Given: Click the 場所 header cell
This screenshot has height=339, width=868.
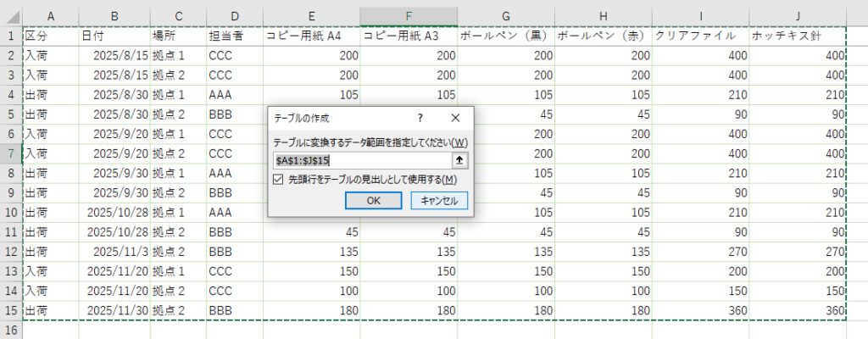Looking at the screenshot, I should (x=178, y=36).
